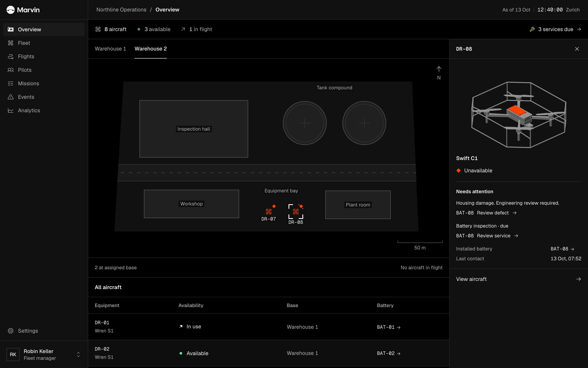The image size is (588, 368).
Task: Open the 3 services due link
Action: tap(556, 29)
